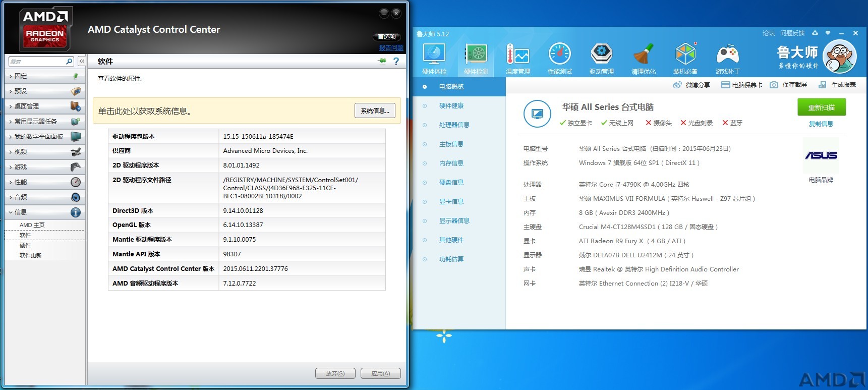The image size is (868, 390).
Task: Open 其他硬件 other hardware
Action: click(451, 240)
